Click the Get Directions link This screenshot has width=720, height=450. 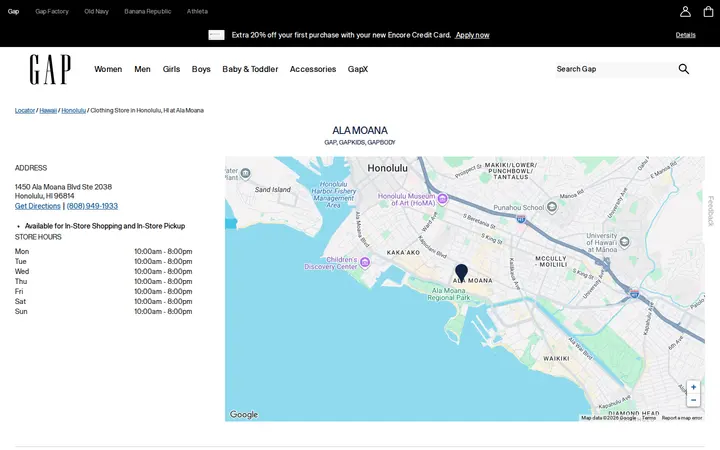click(x=38, y=206)
